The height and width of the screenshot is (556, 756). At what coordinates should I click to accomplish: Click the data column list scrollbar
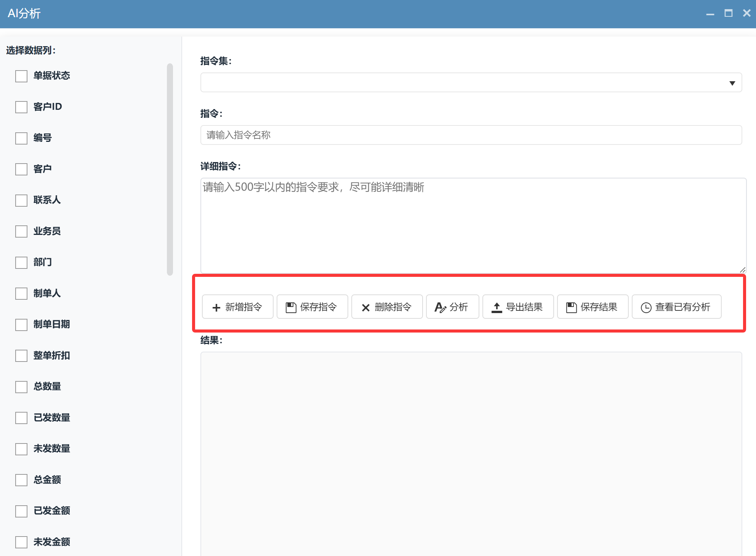tap(170, 169)
